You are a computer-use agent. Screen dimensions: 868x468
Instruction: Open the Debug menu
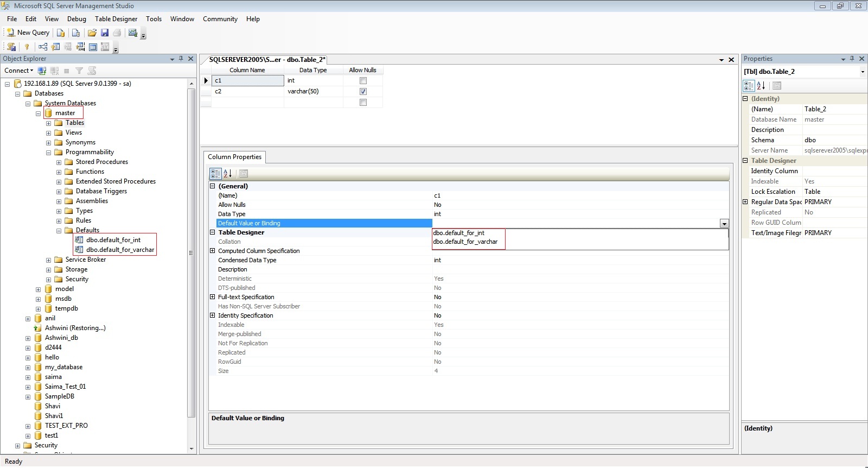[x=76, y=19]
